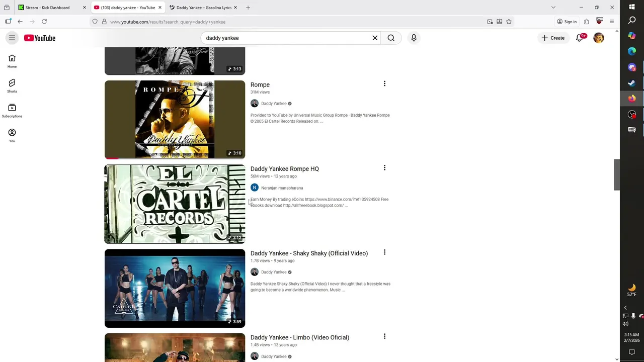Open the YouTube account avatar menu
The width and height of the screenshot is (644, 362).
(x=599, y=38)
